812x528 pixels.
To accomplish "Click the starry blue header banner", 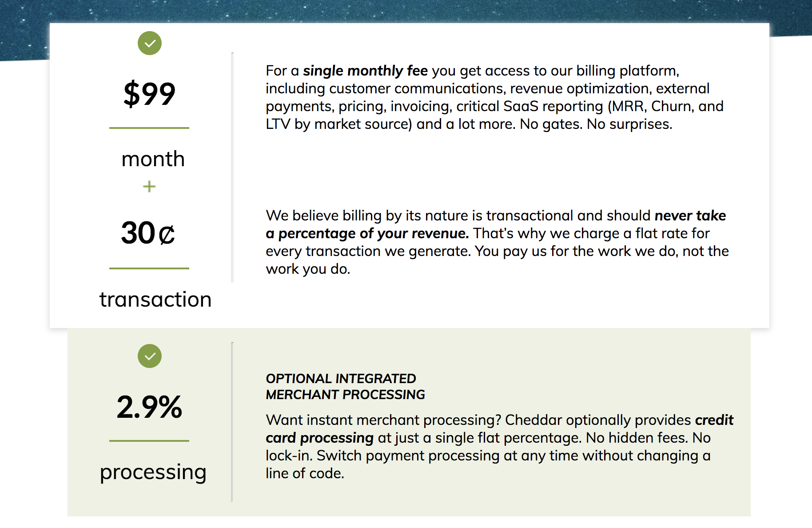I will coord(406,11).
